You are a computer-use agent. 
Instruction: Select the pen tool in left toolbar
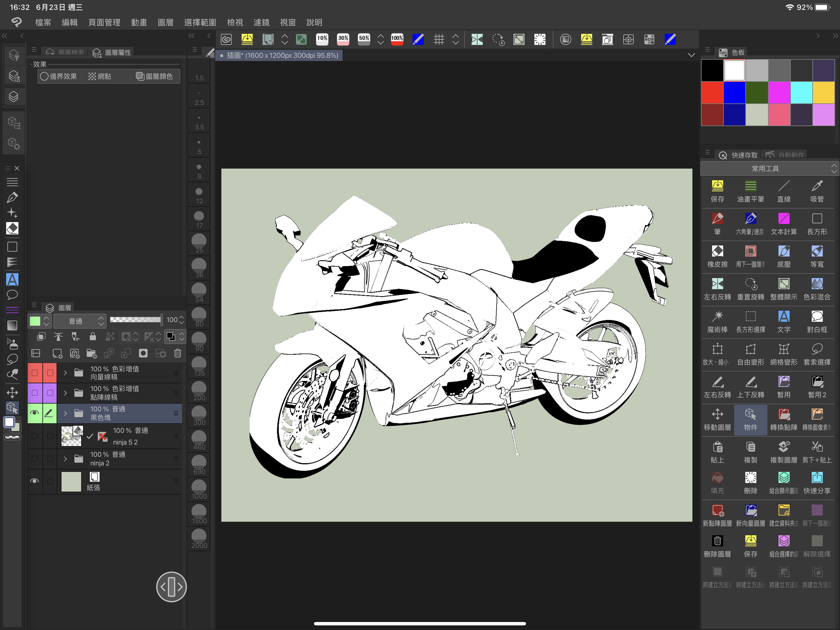click(12, 197)
